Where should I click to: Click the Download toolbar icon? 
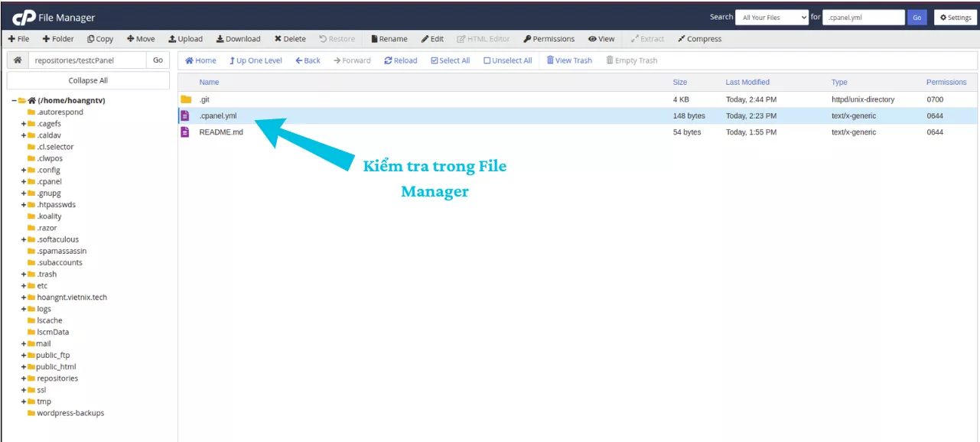[220, 39]
